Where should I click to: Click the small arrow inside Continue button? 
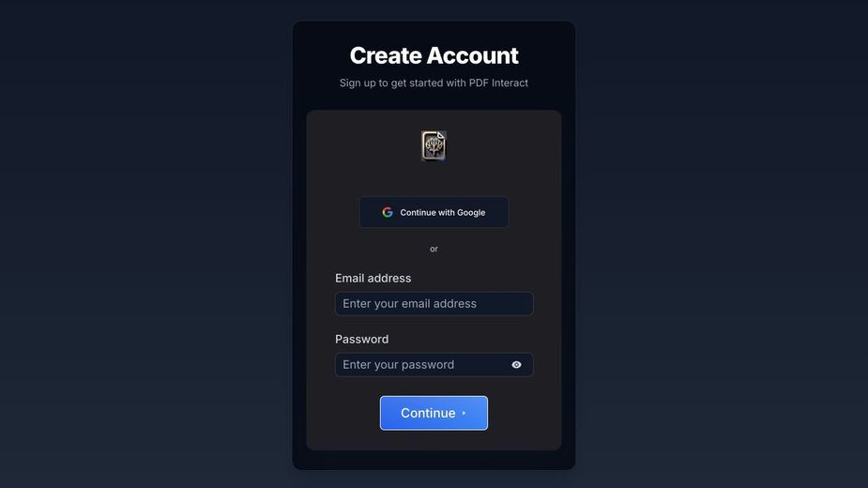point(464,413)
